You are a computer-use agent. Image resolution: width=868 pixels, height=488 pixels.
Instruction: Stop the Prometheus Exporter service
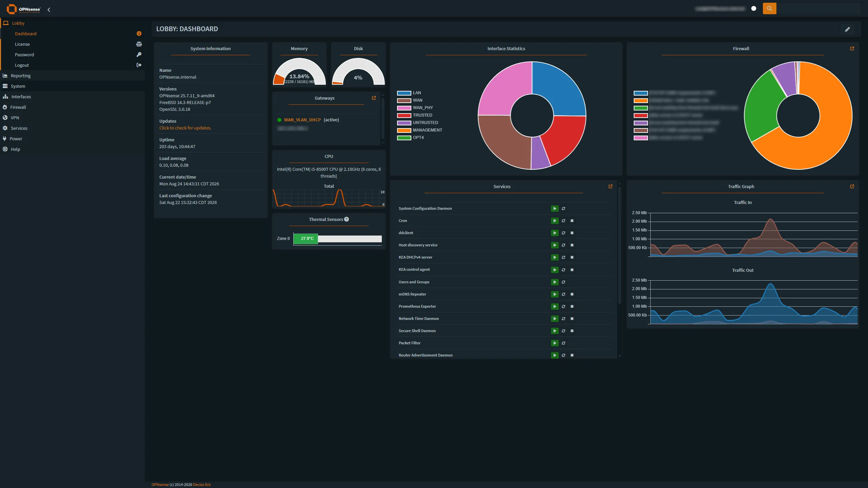pyautogui.click(x=572, y=306)
